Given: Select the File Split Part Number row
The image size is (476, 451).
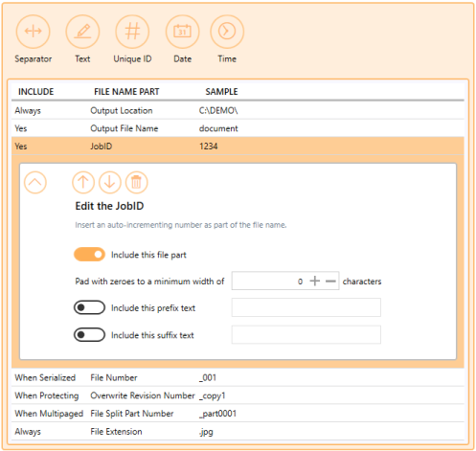Looking at the screenshot, I should pyautogui.click(x=238, y=414).
